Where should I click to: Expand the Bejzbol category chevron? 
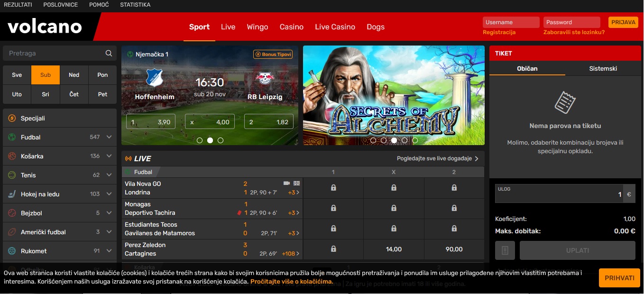109,213
